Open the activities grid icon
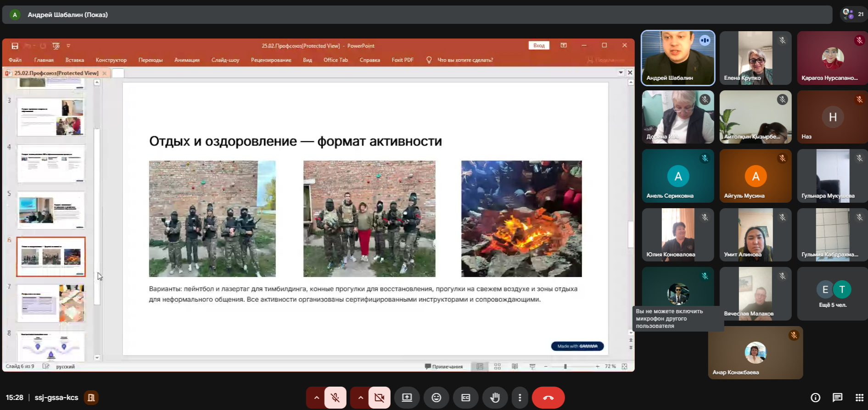868x410 pixels. [859, 398]
